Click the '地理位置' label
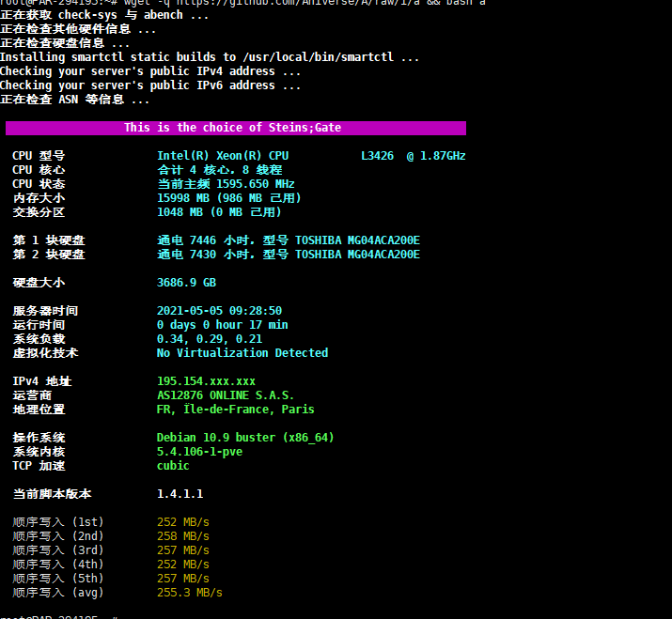The image size is (672, 619). [x=39, y=410]
